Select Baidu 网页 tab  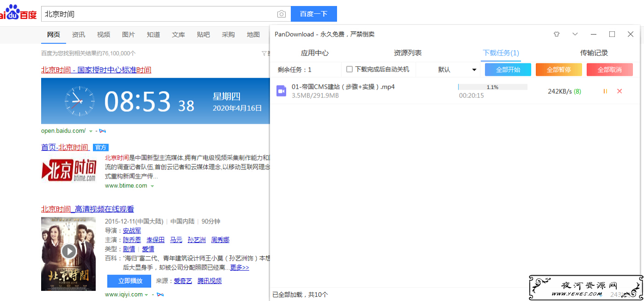coord(54,35)
